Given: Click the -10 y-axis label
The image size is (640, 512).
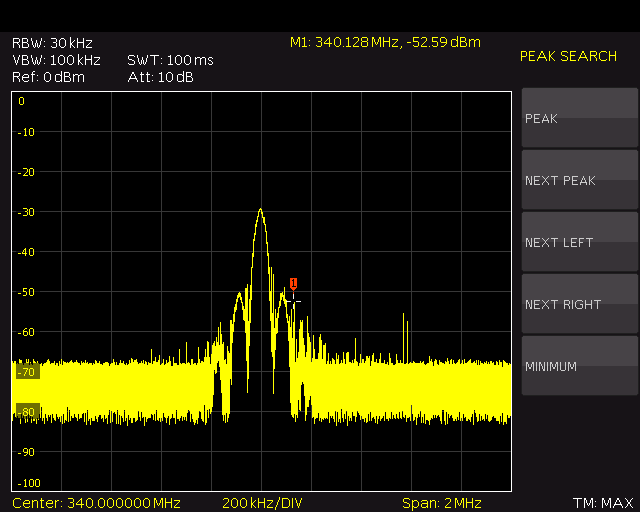Looking at the screenshot, I should [26, 132].
